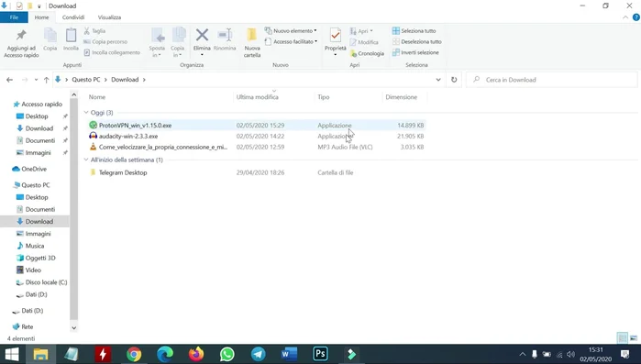Screen dimensions: 641x364
Task: Switch to details view icon
Action: tap(622, 338)
